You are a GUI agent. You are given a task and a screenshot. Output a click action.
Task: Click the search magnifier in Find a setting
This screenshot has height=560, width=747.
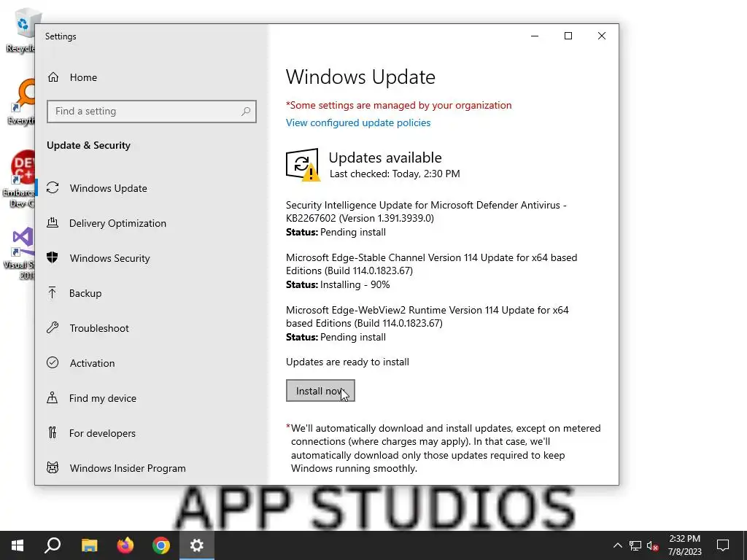click(x=246, y=112)
